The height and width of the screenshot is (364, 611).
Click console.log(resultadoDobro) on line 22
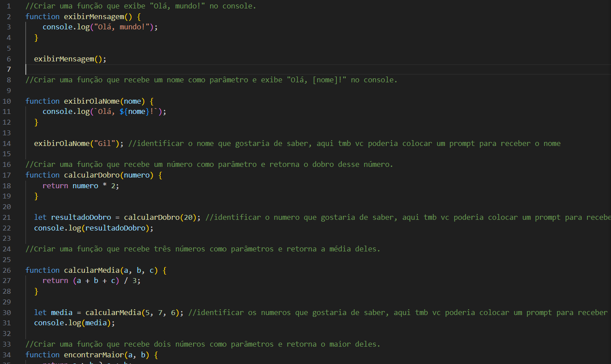(92, 228)
